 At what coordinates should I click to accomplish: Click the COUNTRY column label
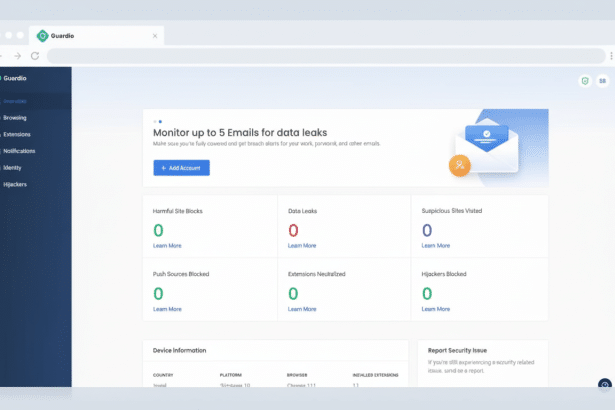click(163, 375)
